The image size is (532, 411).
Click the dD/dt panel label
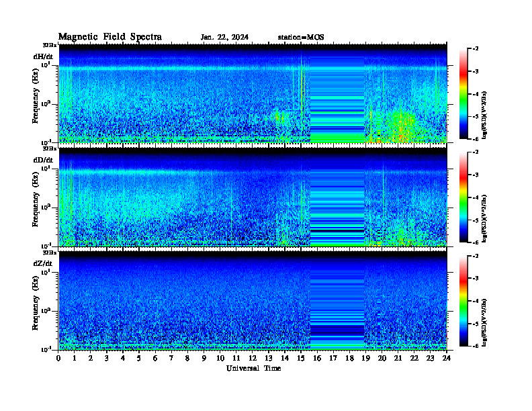[43, 160]
